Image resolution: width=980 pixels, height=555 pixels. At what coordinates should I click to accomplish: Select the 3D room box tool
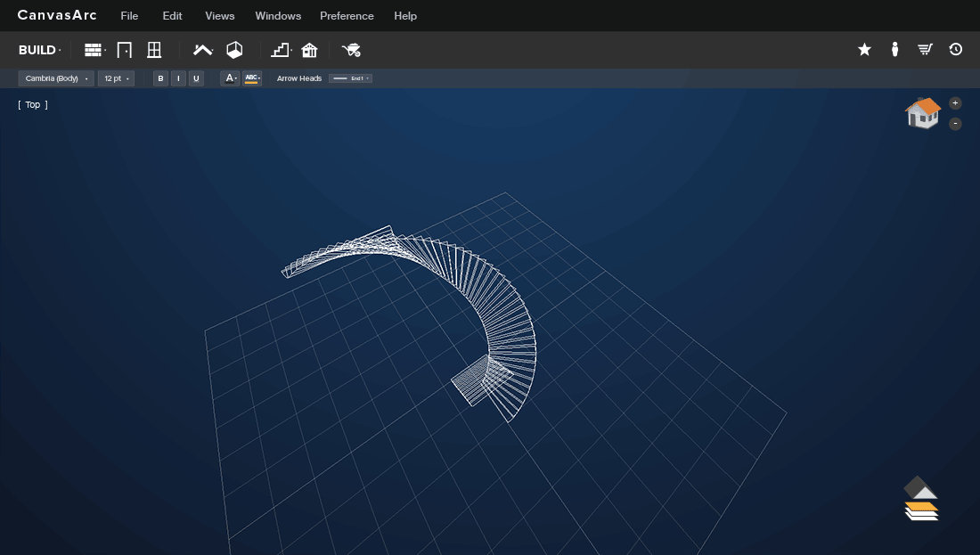234,50
